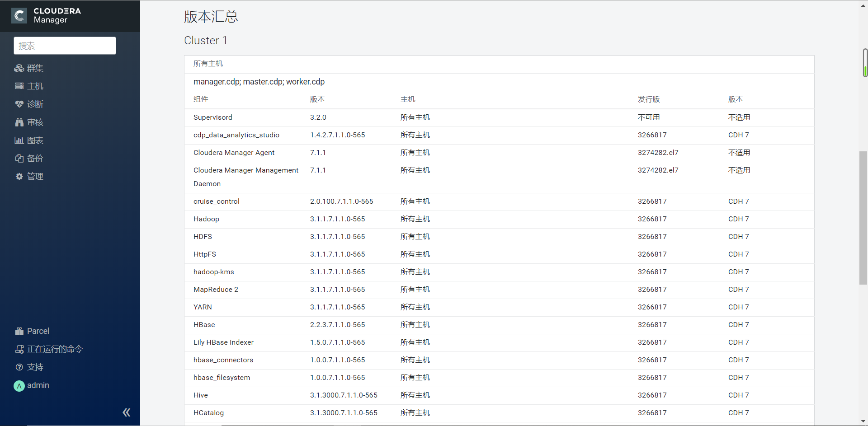Screen dimensions: 868x426
Task: Click version 3.2.0 in Supervisord row
Action: tap(318, 117)
